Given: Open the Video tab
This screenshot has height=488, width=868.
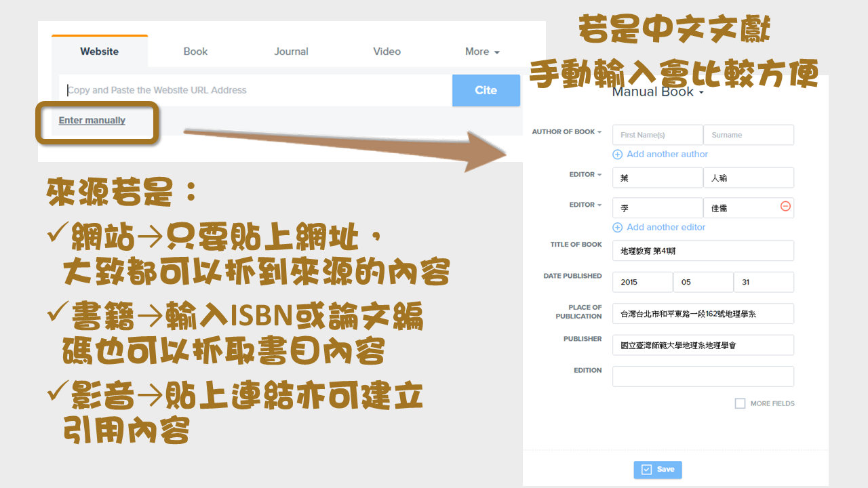Looking at the screenshot, I should point(387,52).
